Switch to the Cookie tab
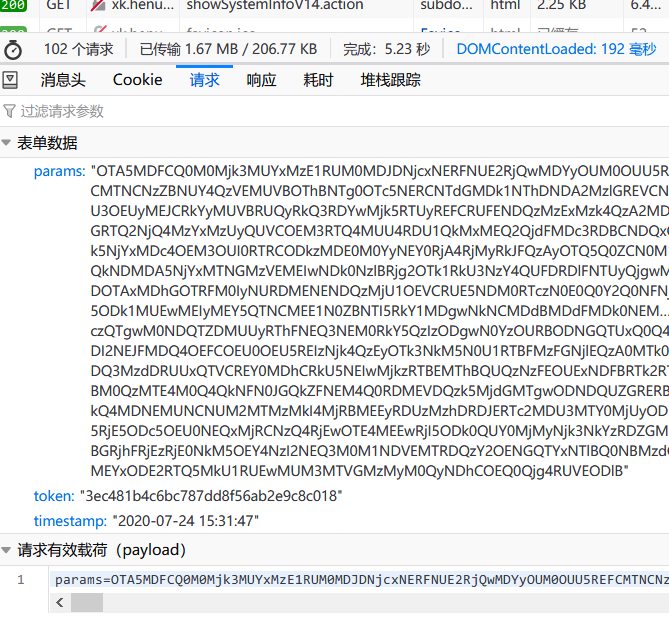The width and height of the screenshot is (669, 618). (137, 80)
